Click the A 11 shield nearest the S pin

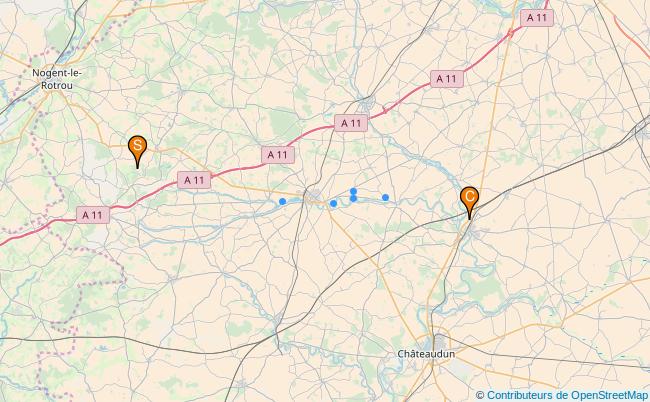click(x=194, y=180)
